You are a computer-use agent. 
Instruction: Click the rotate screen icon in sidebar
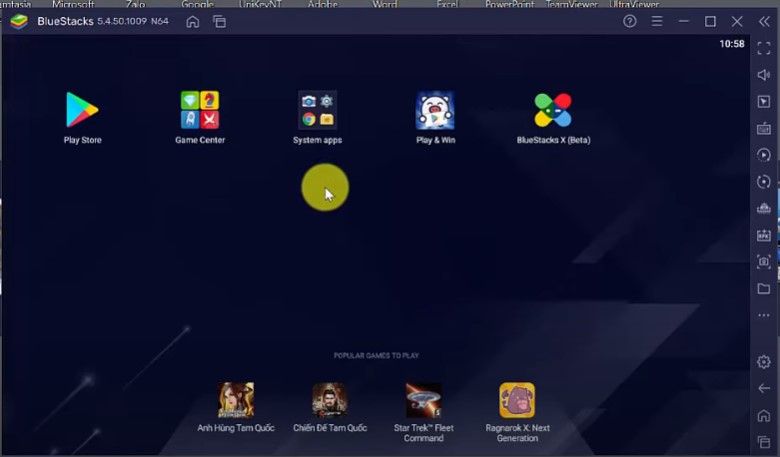coord(764,182)
